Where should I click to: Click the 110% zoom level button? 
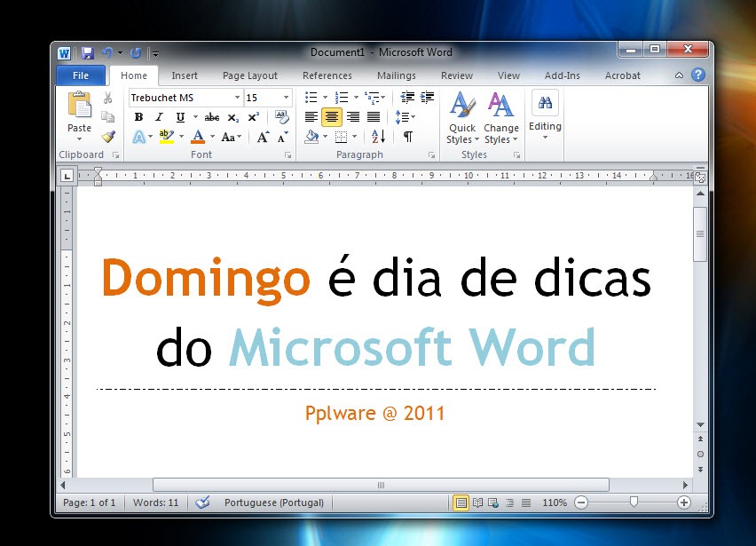click(x=555, y=502)
